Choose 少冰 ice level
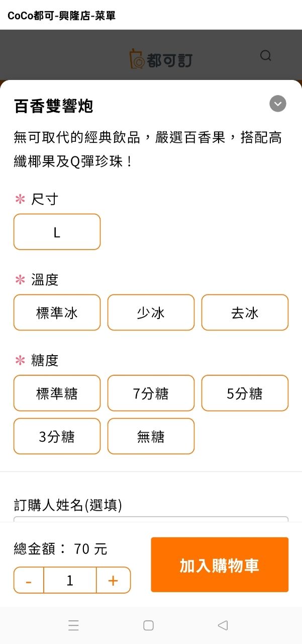The width and height of the screenshot is (302, 644). [151, 312]
